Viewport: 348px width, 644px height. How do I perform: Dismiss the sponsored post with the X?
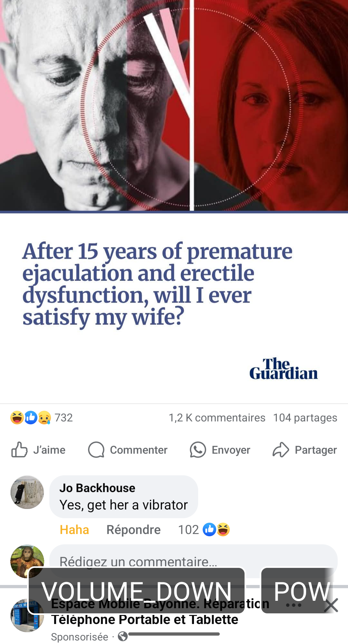(331, 605)
